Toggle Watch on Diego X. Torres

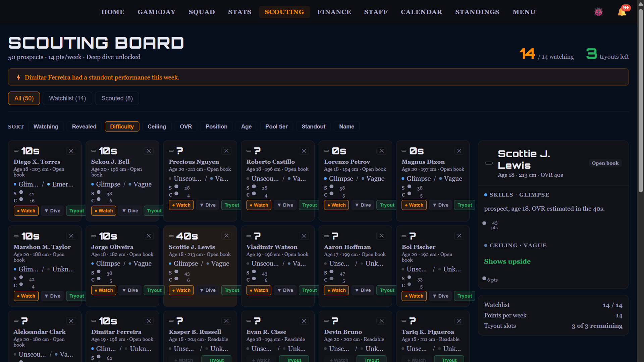[26, 211]
